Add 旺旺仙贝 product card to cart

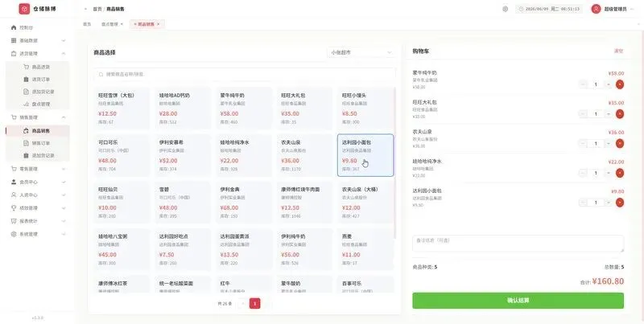[122, 202]
